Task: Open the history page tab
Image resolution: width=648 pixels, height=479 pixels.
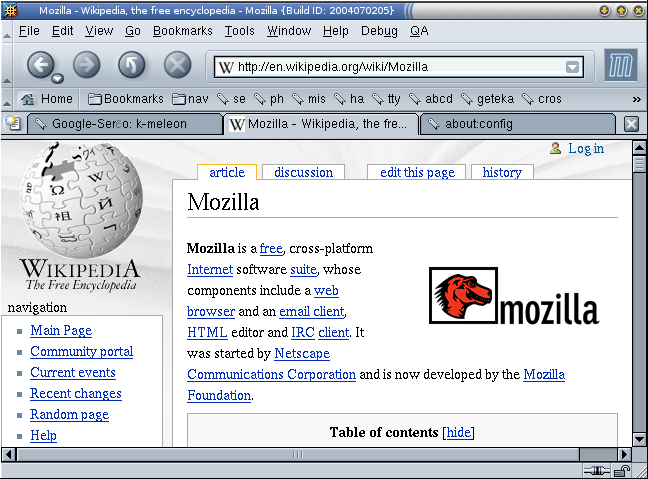Action: (502, 172)
